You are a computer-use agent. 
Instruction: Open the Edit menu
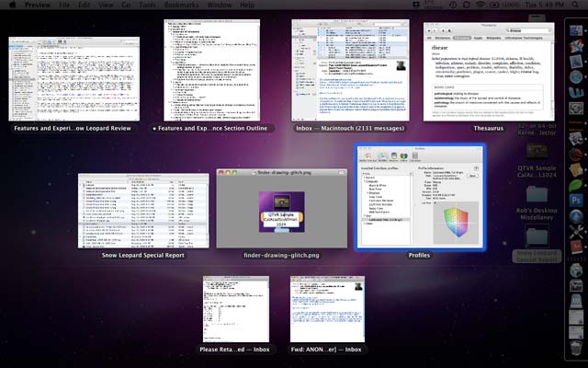tap(84, 5)
